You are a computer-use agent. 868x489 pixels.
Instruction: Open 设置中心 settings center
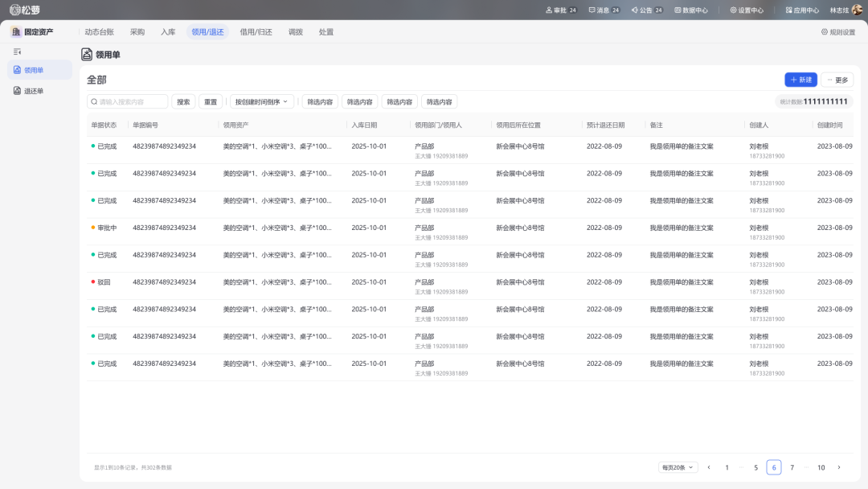point(746,10)
